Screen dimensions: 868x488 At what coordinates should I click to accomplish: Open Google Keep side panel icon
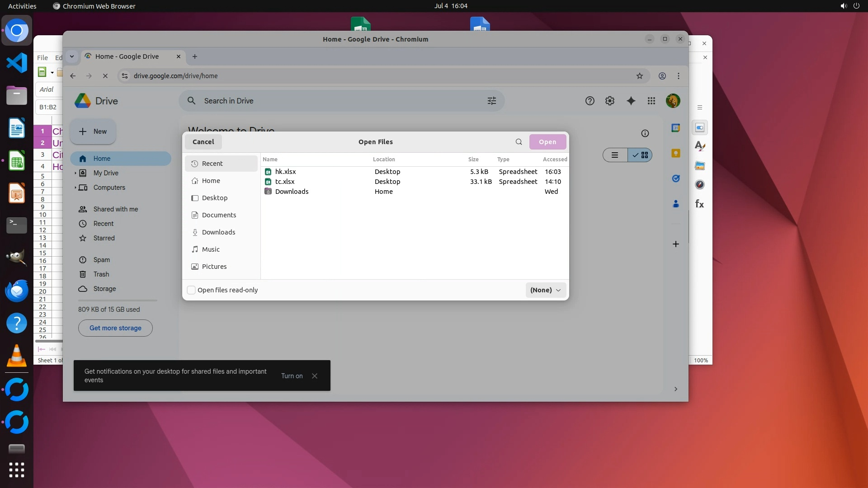(x=676, y=154)
